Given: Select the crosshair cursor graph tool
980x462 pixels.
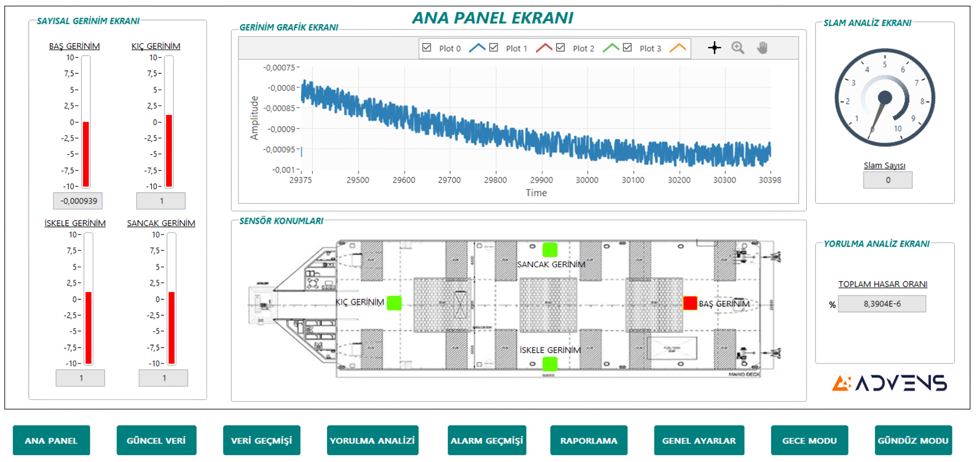Looking at the screenshot, I should point(714,48).
